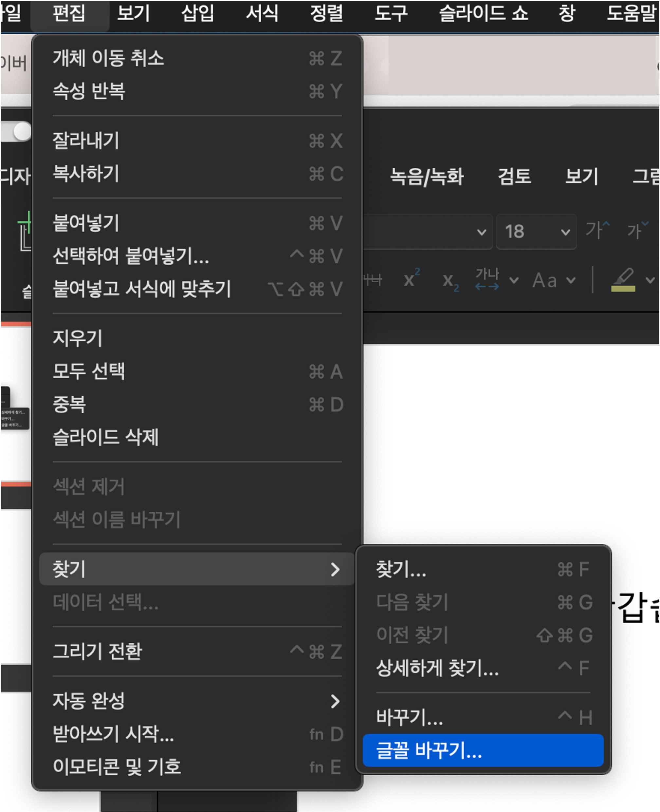Image resolution: width=660 pixels, height=812 pixels.
Task: Click the subscript x₂ icon
Action: pyautogui.click(x=450, y=281)
